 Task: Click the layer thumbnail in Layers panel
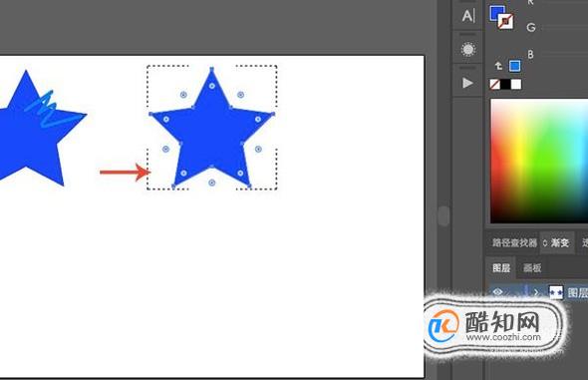click(556, 292)
